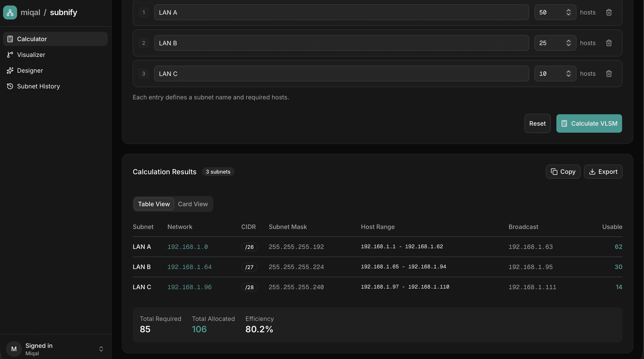Screen dimensions: 644x359
Task: Click the subnify network logo icon
Action: (x=10, y=12)
